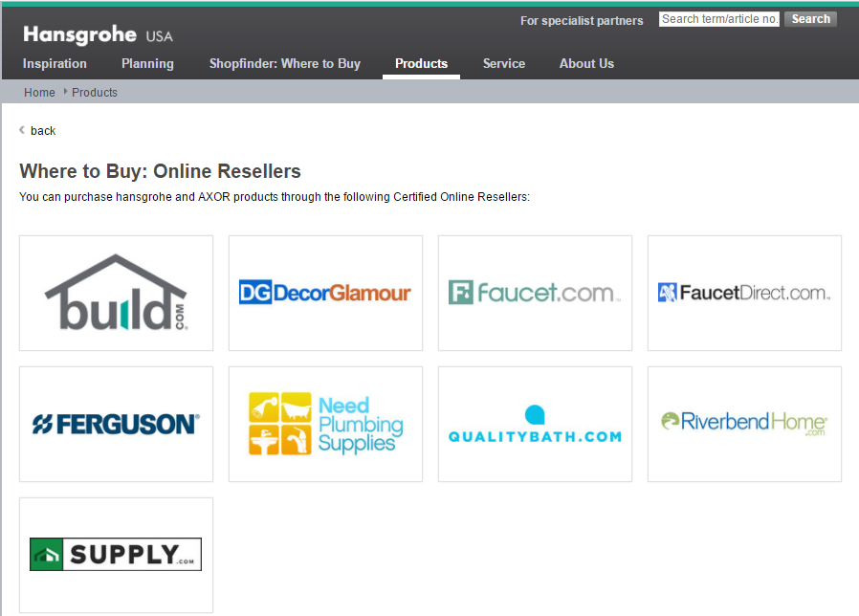The image size is (859, 616).
Task: Open the Inspiration menu
Action: tap(55, 63)
